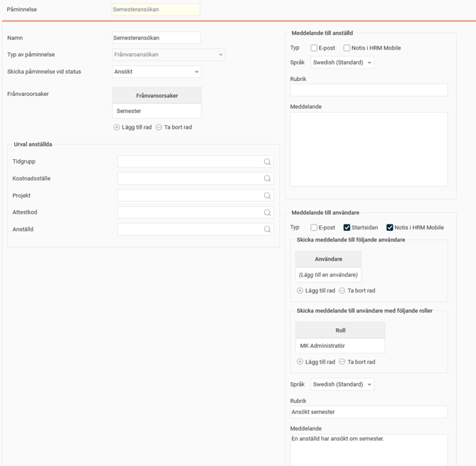Uncheck the Startsidan checkbox
Image resolution: width=476 pixels, height=466 pixels.
pyautogui.click(x=347, y=227)
